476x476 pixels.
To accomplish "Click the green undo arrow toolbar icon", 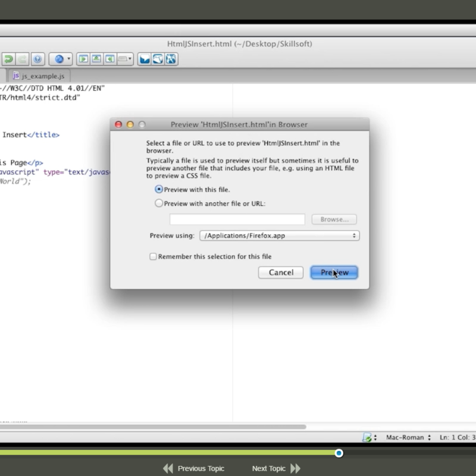I will coord(8,59).
